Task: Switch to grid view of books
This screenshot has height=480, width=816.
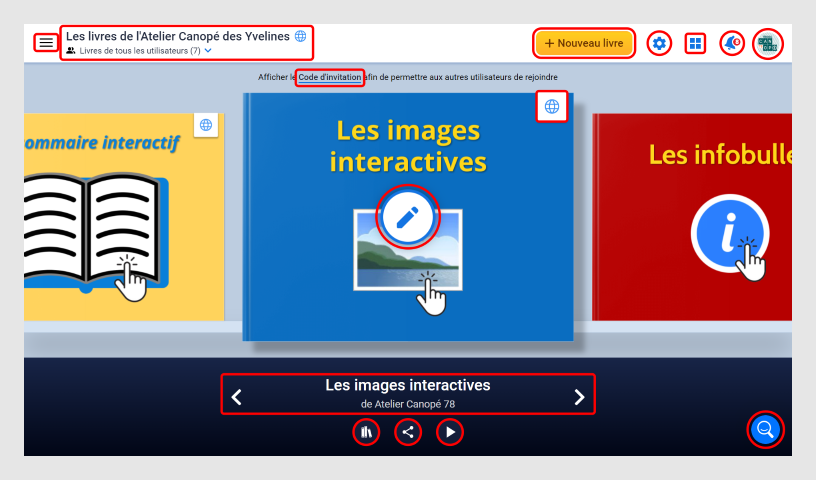Action: (x=695, y=43)
